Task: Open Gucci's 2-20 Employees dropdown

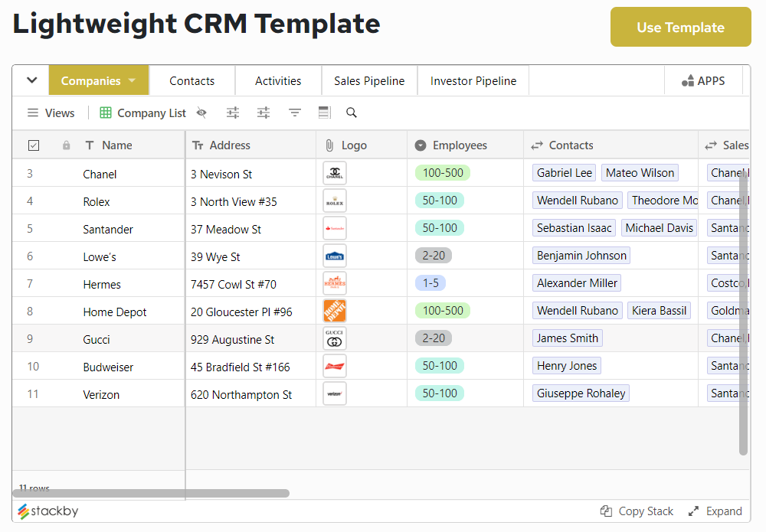Action: point(434,338)
